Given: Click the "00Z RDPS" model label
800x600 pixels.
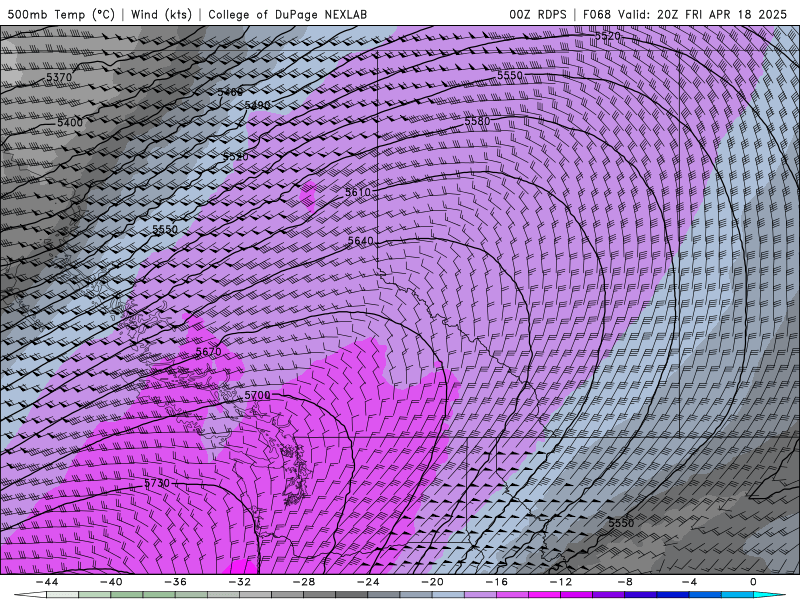Looking at the screenshot, I should point(537,14).
